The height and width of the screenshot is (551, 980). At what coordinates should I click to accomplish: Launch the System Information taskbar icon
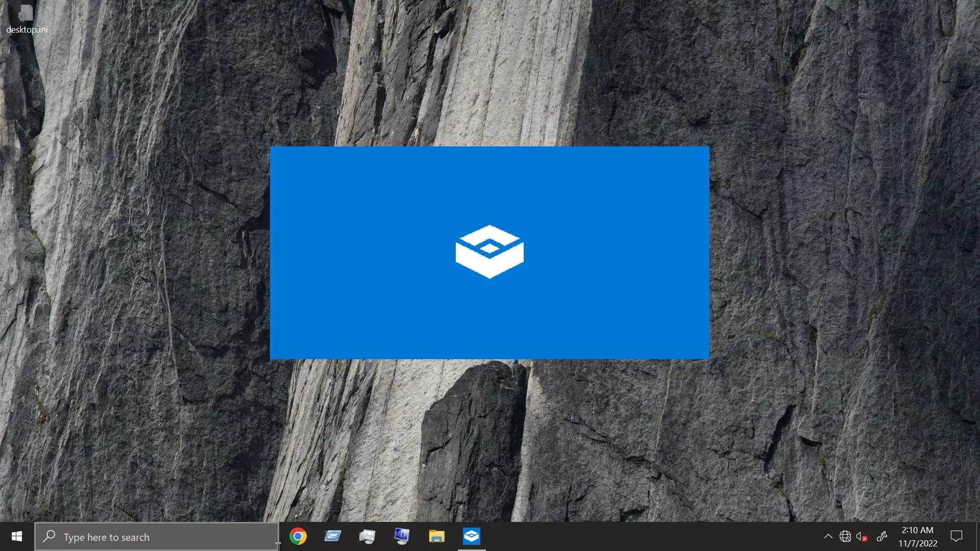[x=402, y=536]
